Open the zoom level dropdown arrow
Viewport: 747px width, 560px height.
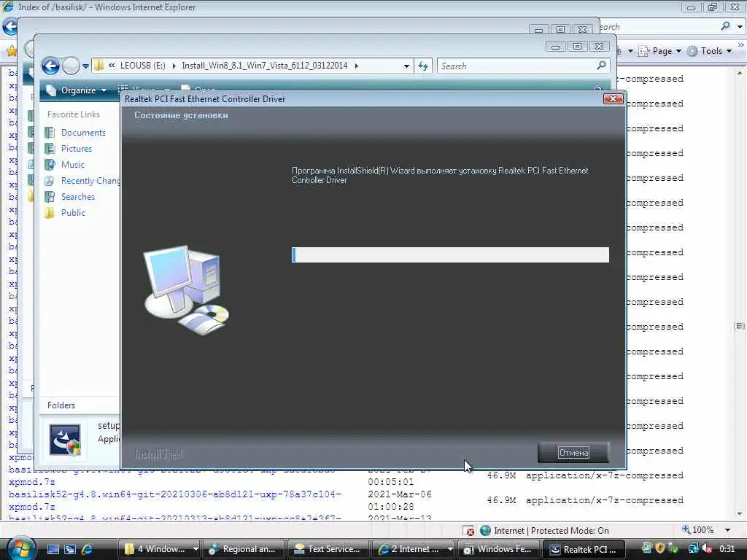point(727,530)
